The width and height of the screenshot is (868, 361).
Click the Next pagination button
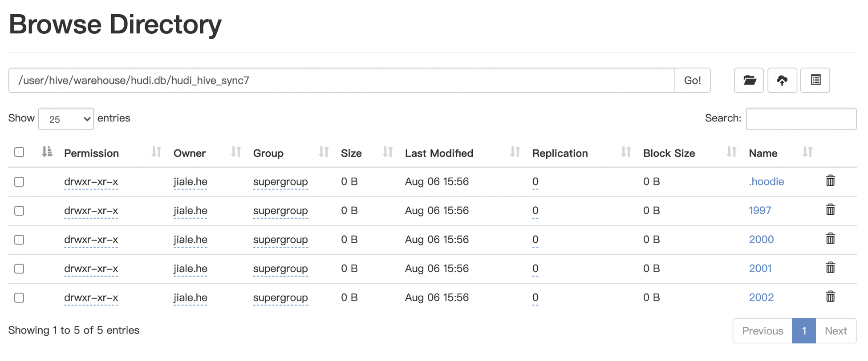pos(836,331)
